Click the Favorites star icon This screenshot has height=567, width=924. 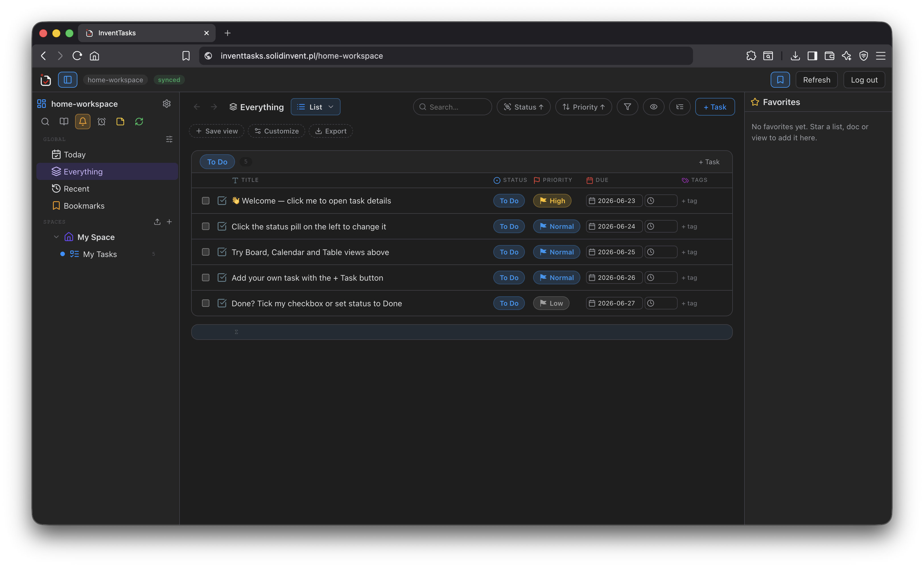[755, 102]
